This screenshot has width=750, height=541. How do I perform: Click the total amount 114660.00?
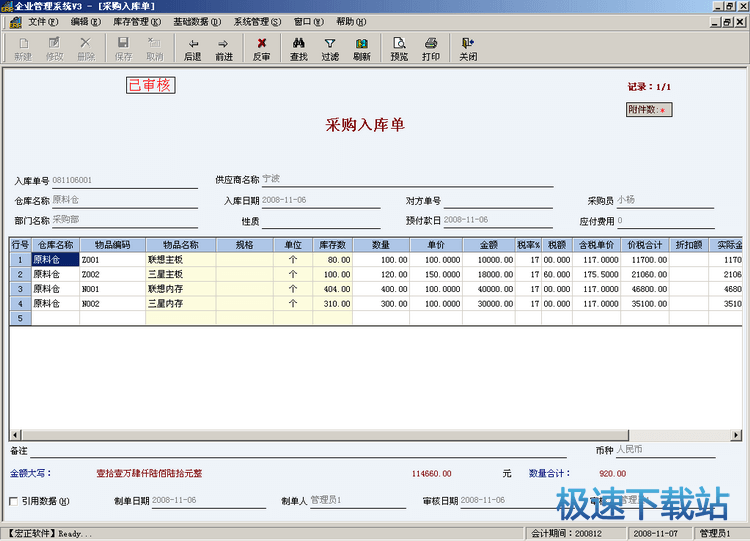[431, 474]
